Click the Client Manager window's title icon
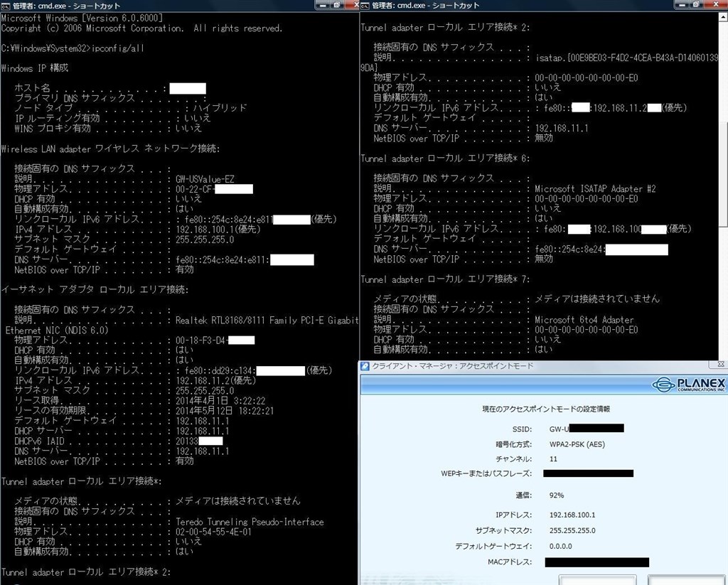 coord(365,366)
